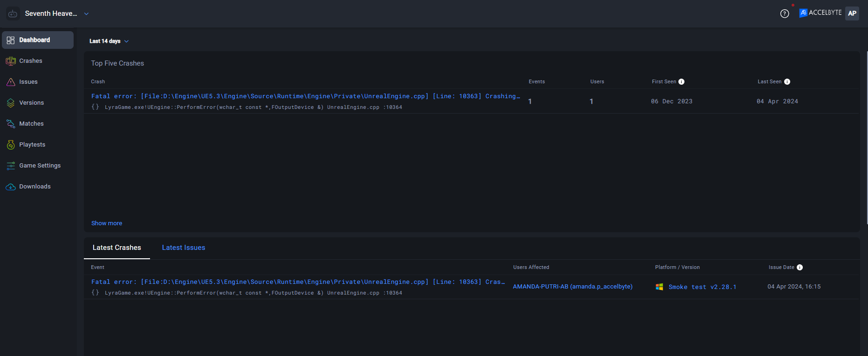Image resolution: width=868 pixels, height=356 pixels.
Task: Click the Playtests label in sidebar
Action: click(x=32, y=145)
